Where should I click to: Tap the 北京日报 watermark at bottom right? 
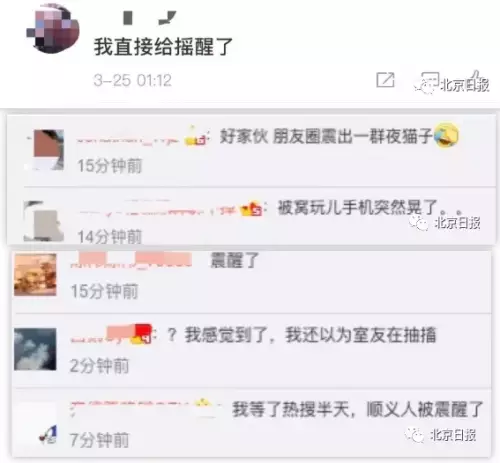tap(441, 435)
